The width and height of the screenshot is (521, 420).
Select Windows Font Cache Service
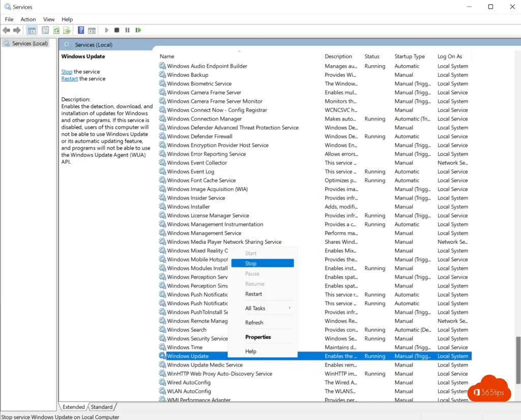314,180
